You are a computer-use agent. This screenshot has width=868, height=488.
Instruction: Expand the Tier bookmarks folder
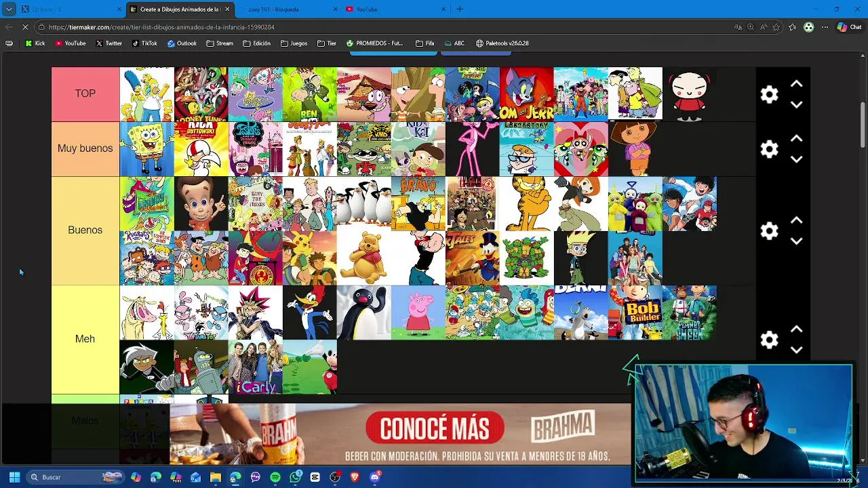327,43
